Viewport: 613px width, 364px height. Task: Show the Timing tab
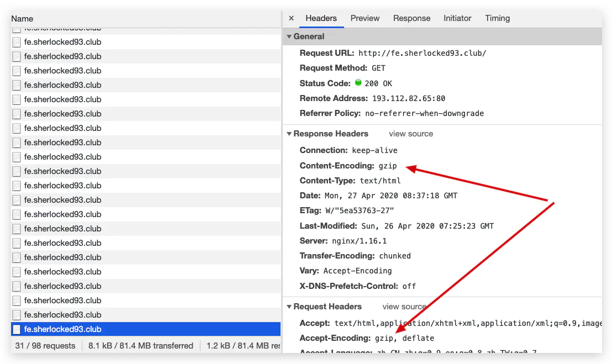point(497,18)
